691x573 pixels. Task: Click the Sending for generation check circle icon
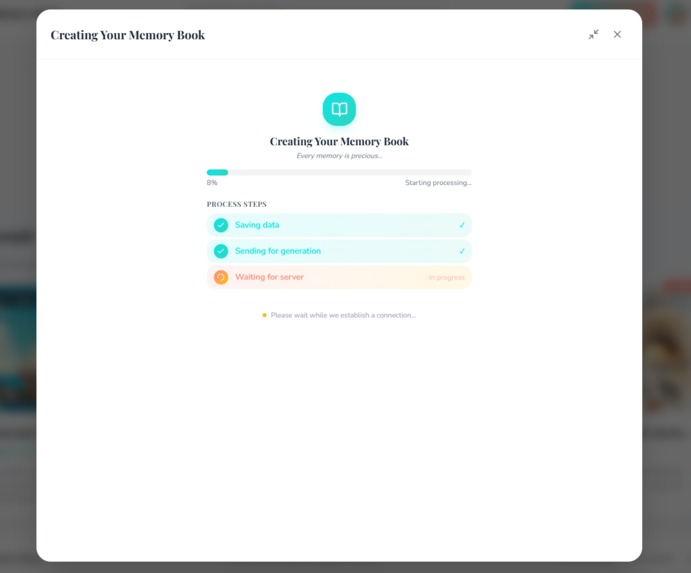pos(221,251)
